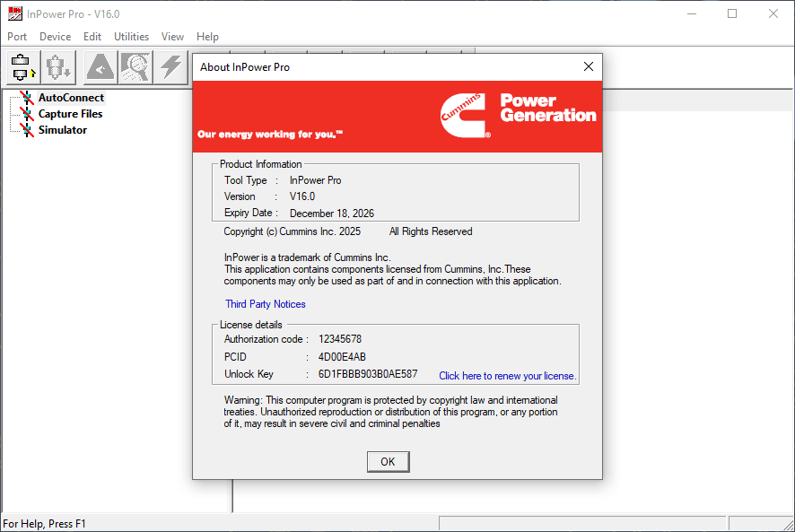Viewport: 795px width, 532px height.
Task: Click the disconnected icon beside Capture Files
Action: coord(27,114)
